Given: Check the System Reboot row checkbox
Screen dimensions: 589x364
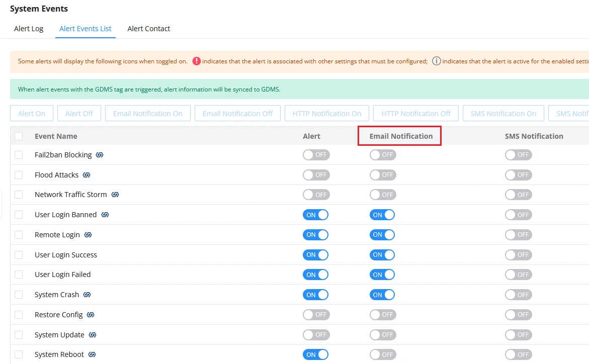Looking at the screenshot, I should (19, 354).
